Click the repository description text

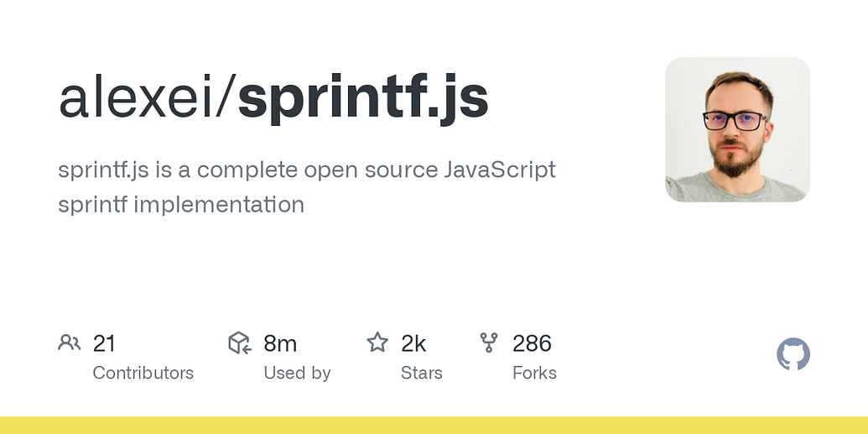click(x=307, y=187)
